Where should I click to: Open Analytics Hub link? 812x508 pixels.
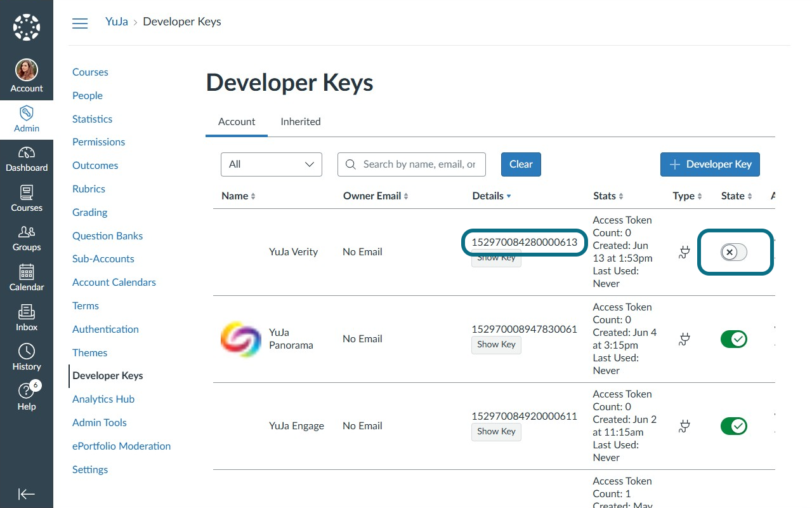(x=103, y=399)
